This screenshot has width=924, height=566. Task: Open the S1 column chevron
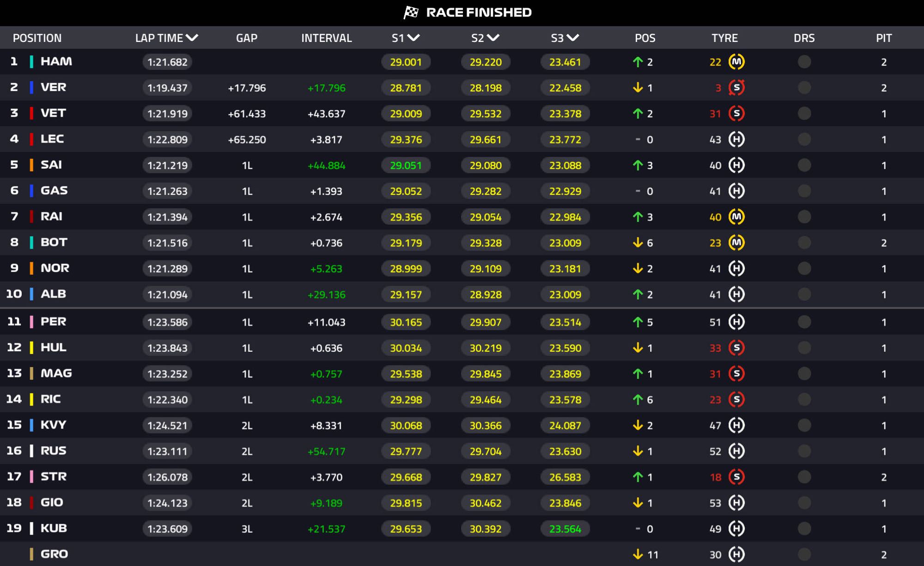(x=413, y=38)
